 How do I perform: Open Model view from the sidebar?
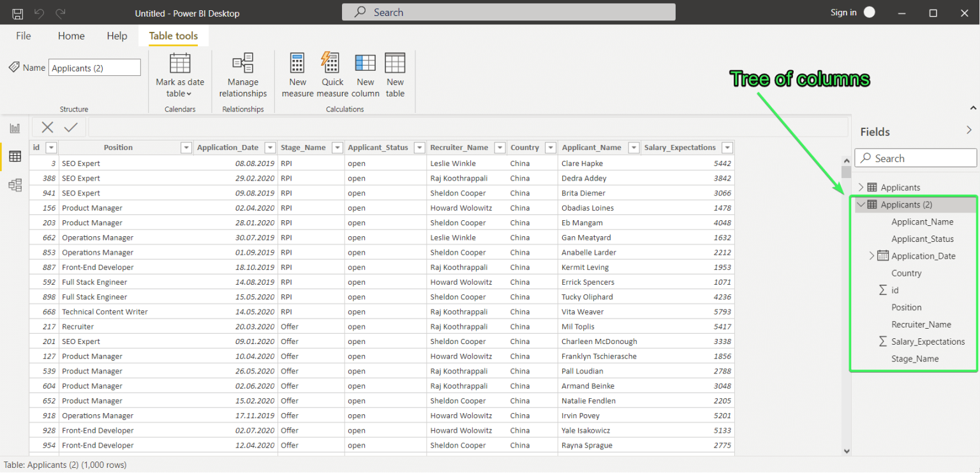click(x=14, y=185)
